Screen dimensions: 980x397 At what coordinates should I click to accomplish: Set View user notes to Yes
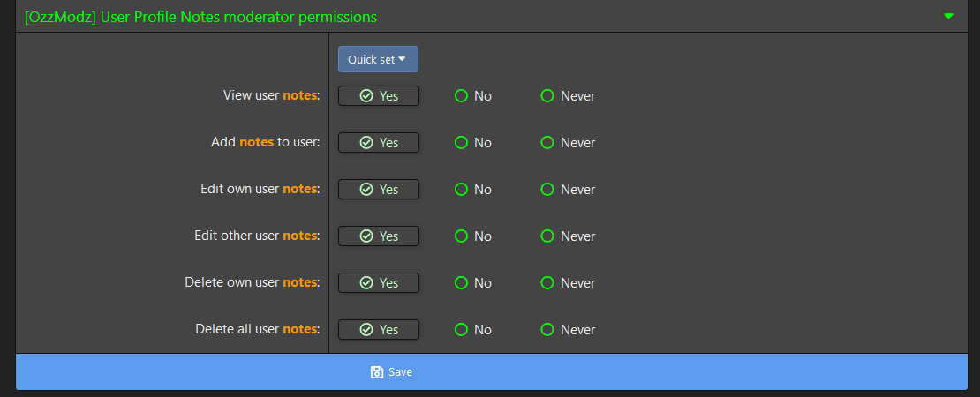tap(379, 95)
